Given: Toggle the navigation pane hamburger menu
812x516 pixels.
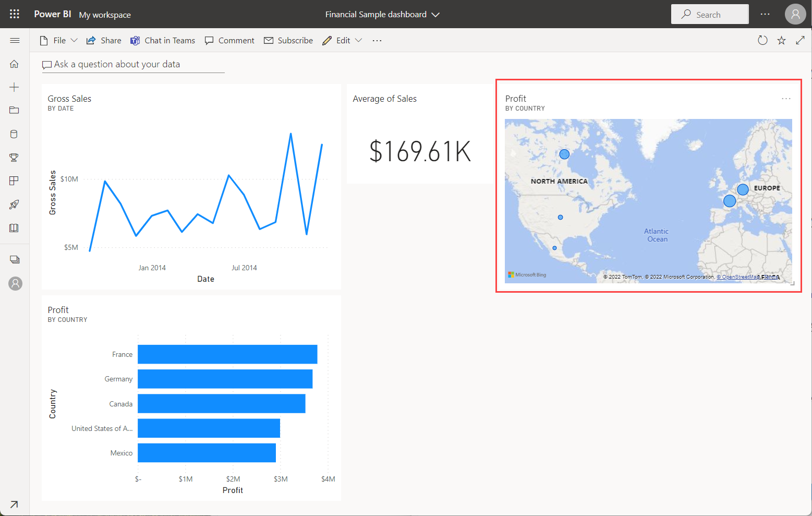Looking at the screenshot, I should point(15,40).
